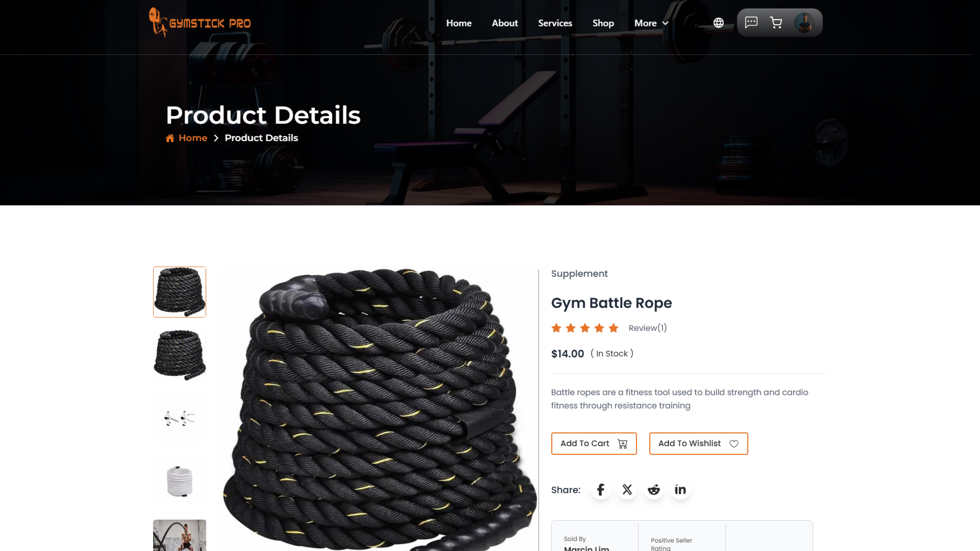Viewport: 980px width, 551px height.
Task: Open the language globe icon
Action: 718,23
